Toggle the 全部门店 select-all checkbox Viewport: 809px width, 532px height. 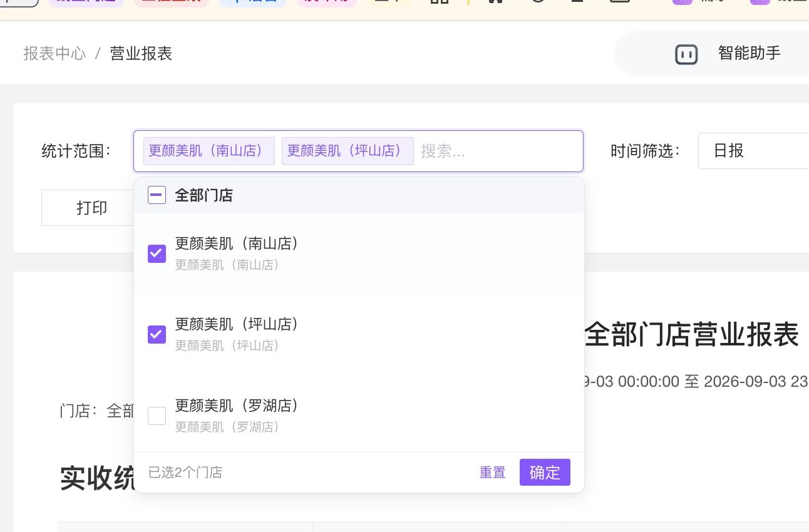coord(157,195)
